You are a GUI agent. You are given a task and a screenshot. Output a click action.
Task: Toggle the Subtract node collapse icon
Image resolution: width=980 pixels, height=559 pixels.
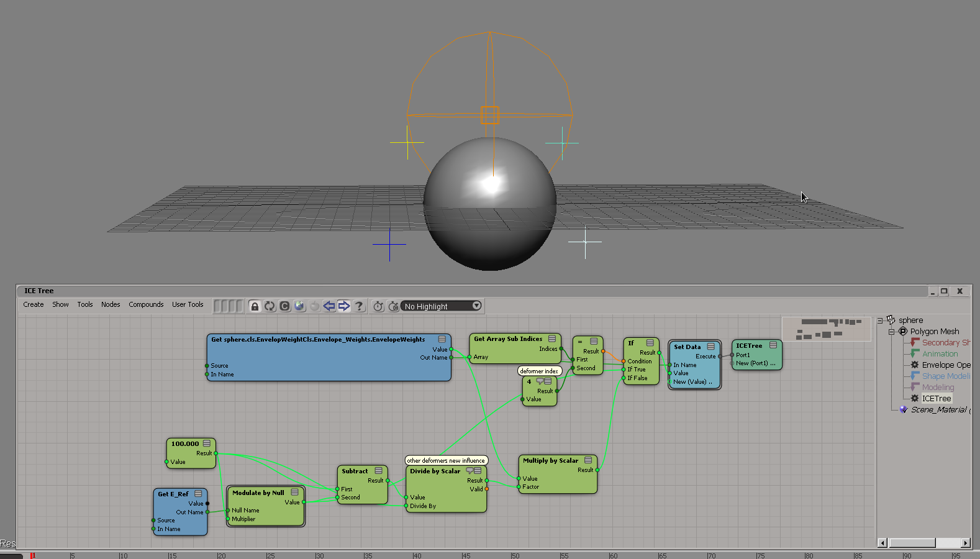pyautogui.click(x=379, y=471)
